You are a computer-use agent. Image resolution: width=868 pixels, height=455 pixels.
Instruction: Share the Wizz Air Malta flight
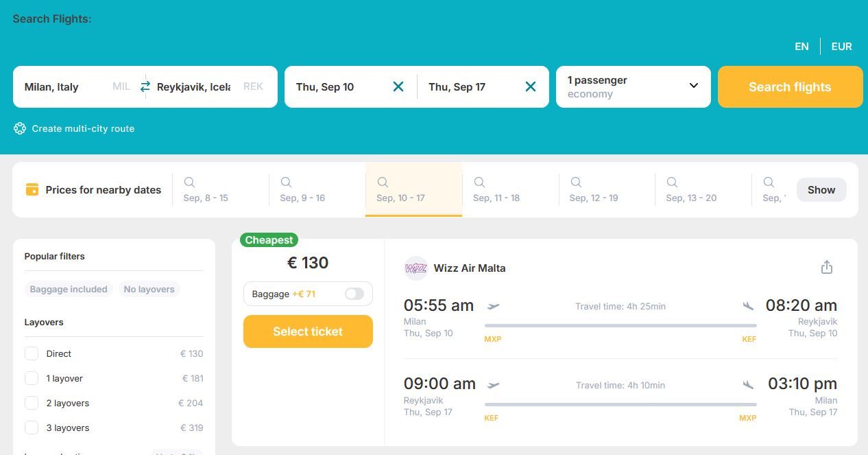(x=827, y=267)
